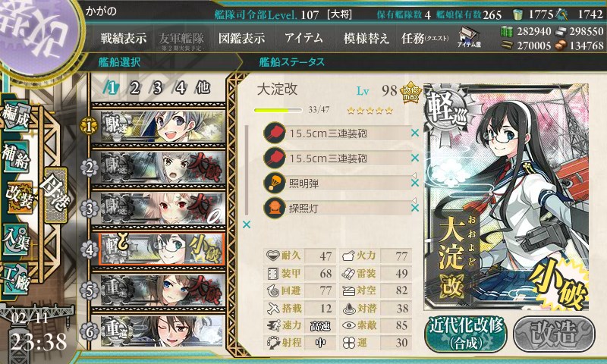Select the 改装 remodel side icon
Viewport: 607px width, 364px height.
tap(18, 198)
